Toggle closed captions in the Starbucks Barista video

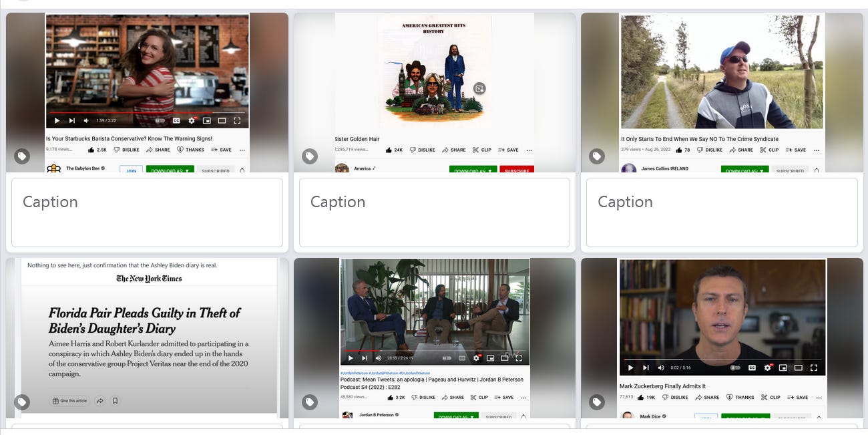(x=176, y=121)
